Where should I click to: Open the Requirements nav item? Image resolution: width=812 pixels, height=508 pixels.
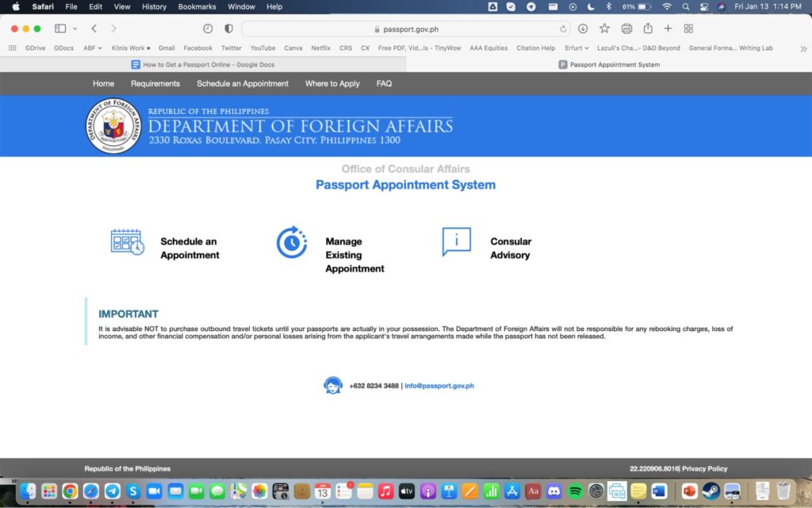click(x=155, y=83)
